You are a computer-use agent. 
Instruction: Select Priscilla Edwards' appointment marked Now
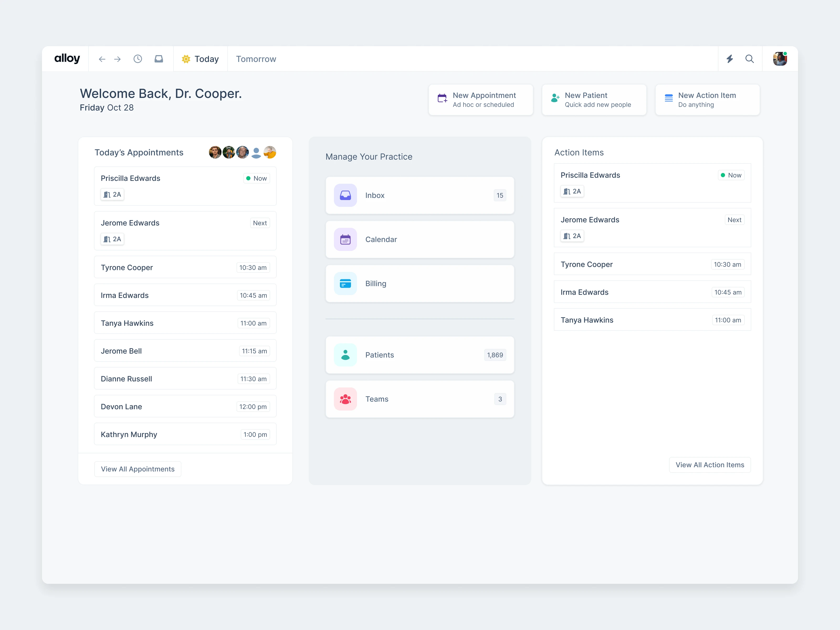pyautogui.click(x=185, y=186)
